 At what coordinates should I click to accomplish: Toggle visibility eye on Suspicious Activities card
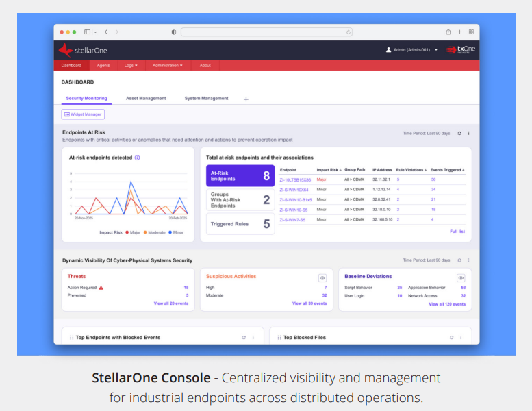[x=322, y=277]
